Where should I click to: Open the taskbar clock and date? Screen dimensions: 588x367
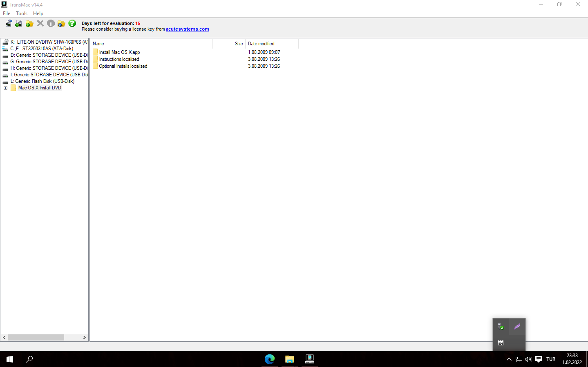(572, 359)
